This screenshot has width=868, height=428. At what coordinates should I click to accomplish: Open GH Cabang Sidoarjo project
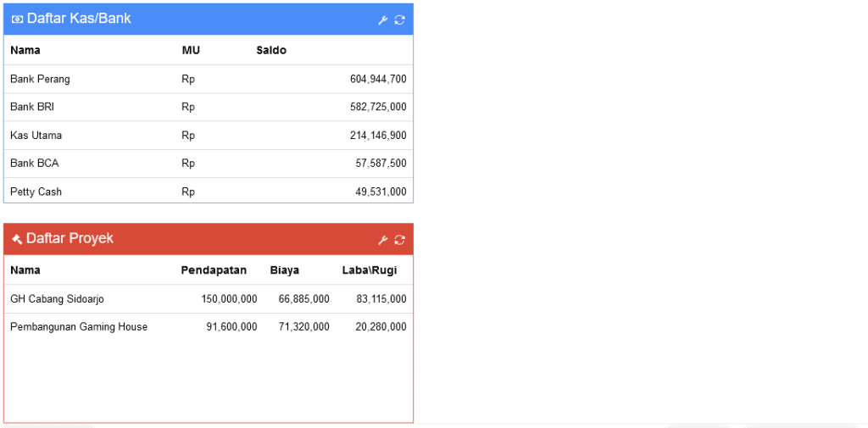[x=209, y=299]
